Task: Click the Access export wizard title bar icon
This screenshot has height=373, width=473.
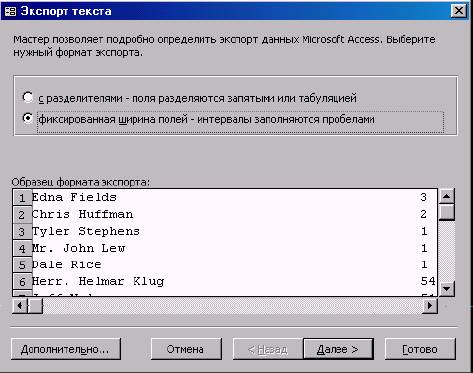Action: [x=10, y=11]
